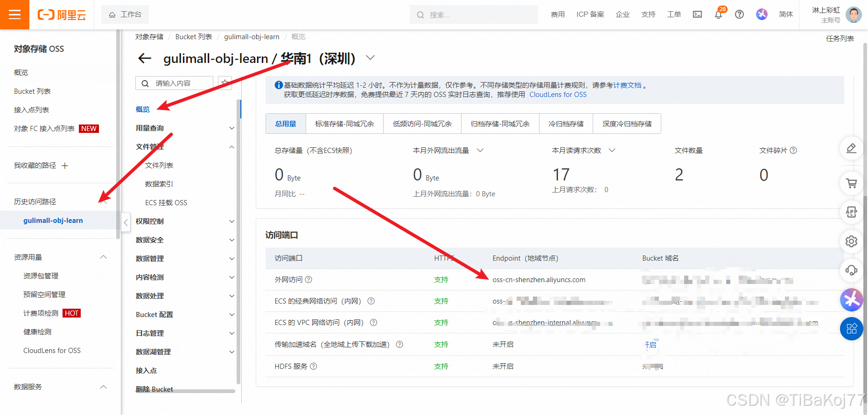Open gulimall-obj-learn in history paths
868x415 pixels.
(x=53, y=221)
